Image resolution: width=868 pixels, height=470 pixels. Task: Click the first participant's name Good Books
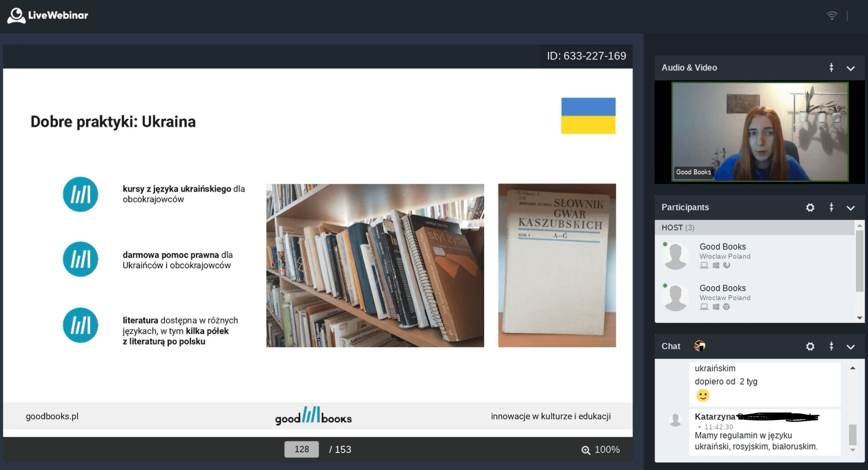722,247
